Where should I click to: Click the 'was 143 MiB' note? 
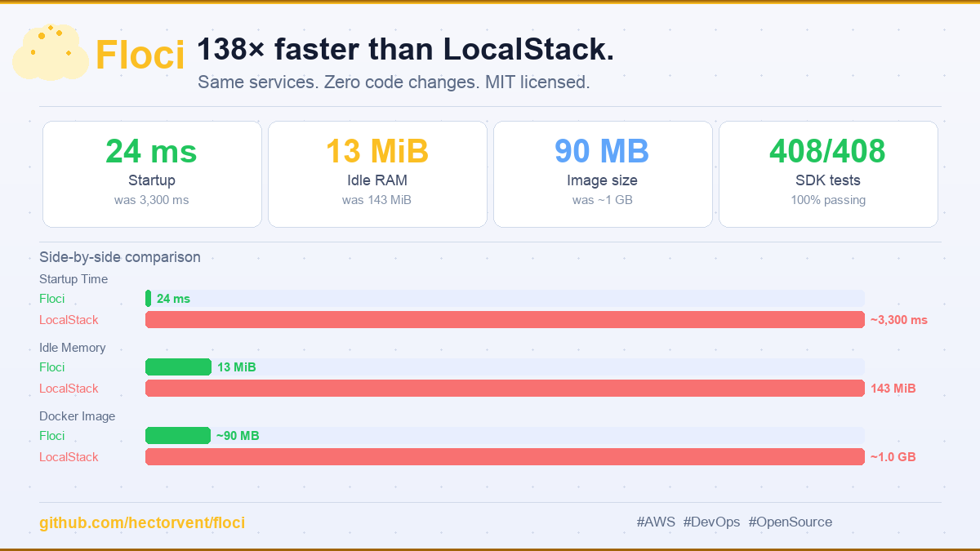click(377, 200)
